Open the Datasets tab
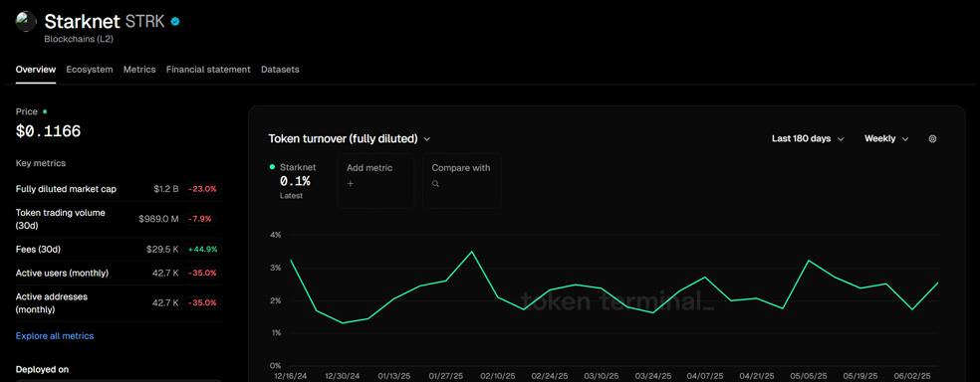The height and width of the screenshot is (382, 980). pos(280,70)
